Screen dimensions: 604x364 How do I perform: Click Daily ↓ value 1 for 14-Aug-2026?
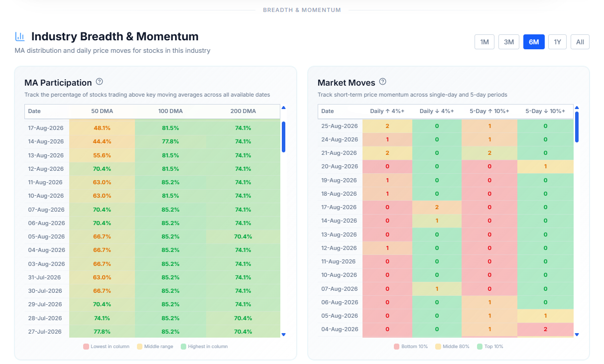click(437, 221)
